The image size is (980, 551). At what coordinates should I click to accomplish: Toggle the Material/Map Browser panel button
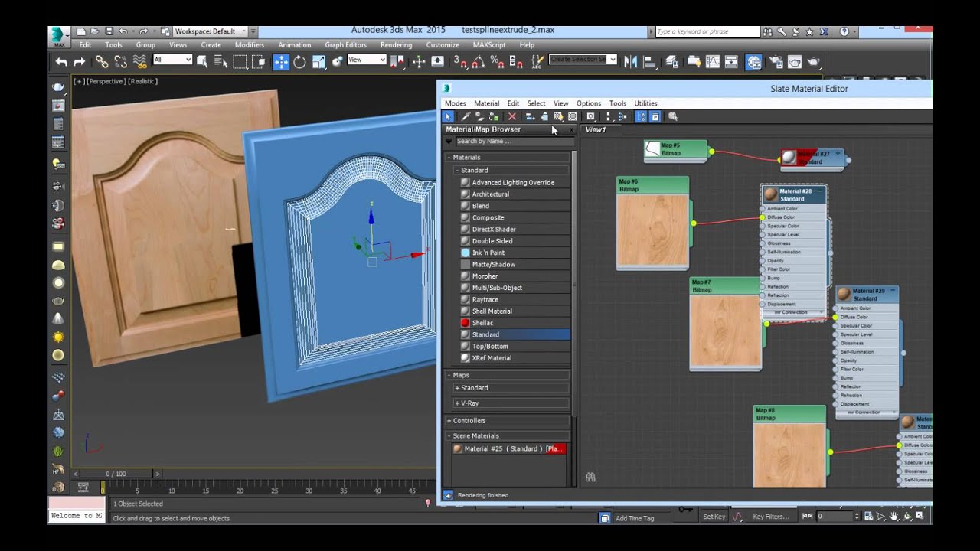point(641,116)
